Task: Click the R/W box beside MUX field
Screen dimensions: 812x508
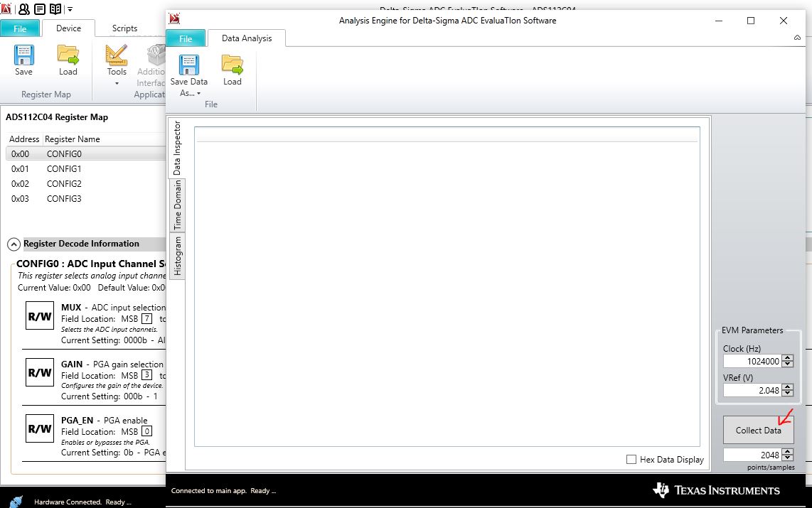Action: [40, 315]
